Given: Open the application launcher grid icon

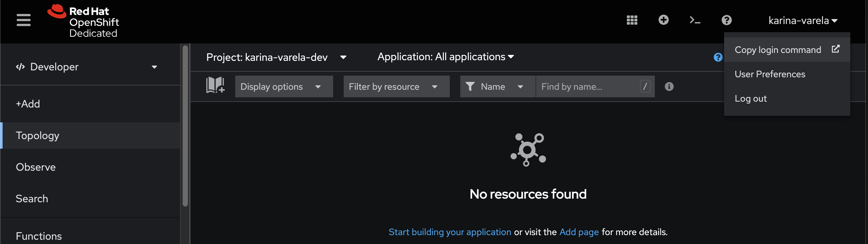Looking at the screenshot, I should 632,20.
